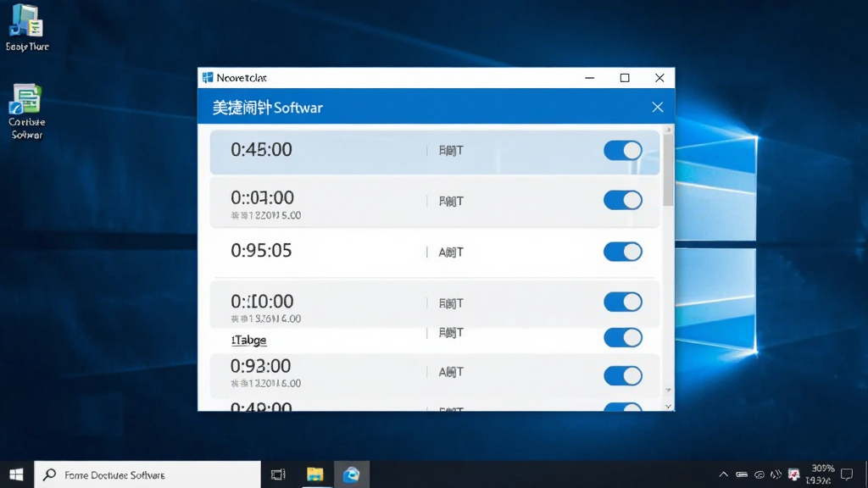Open the Edge browser taskbar icon
Image resolution: width=868 pixels, height=488 pixels.
coord(352,474)
